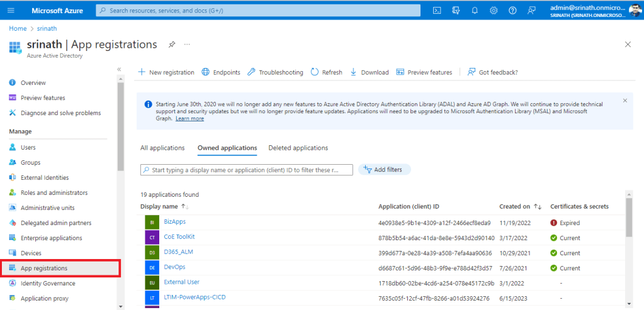Open the ellipsis more options menu
Viewport: 644px width, 310px height.
point(187,45)
